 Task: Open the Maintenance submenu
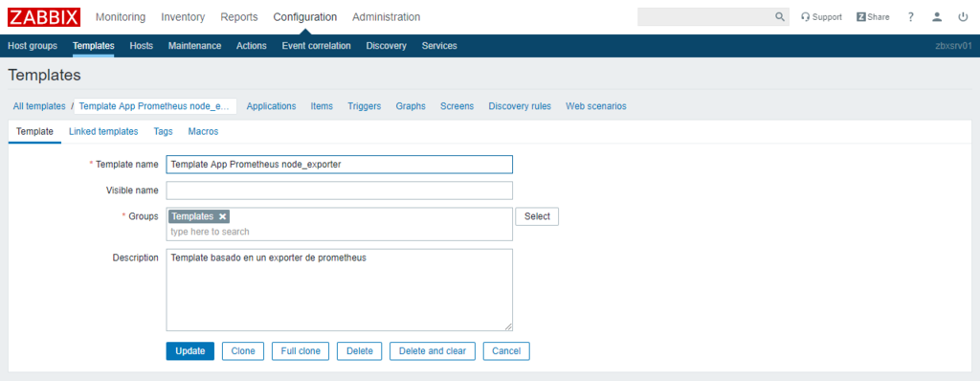[x=194, y=46]
